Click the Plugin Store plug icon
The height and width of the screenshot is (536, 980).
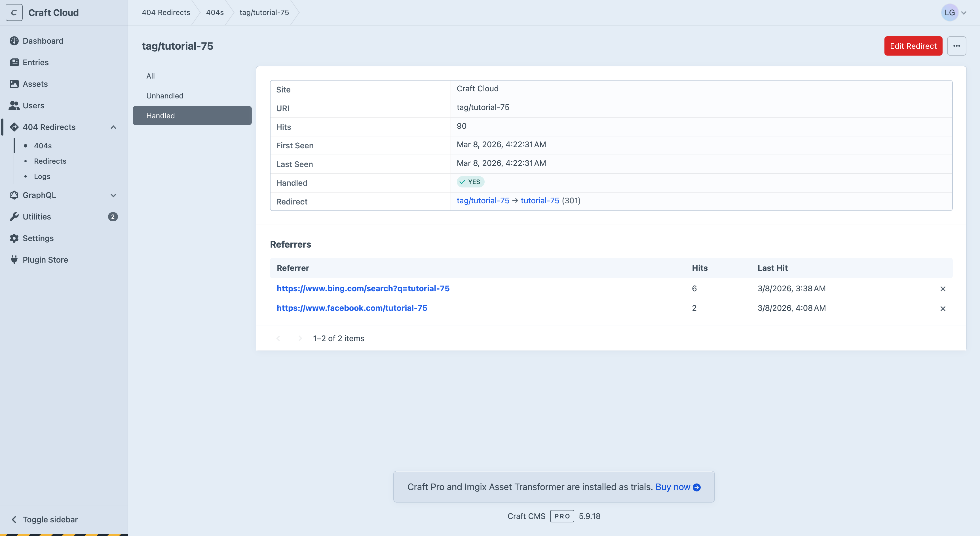coord(14,260)
